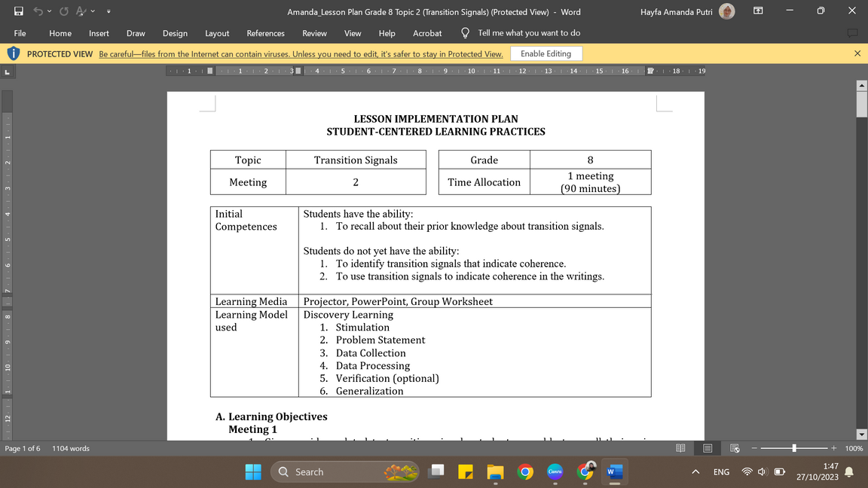Click the Read Mode view icon

(x=680, y=448)
